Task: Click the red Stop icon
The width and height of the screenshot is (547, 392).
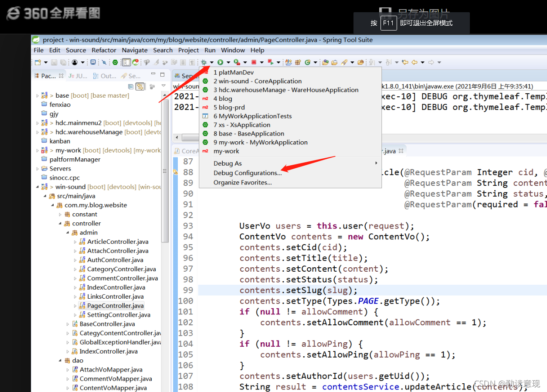Action: [x=253, y=62]
